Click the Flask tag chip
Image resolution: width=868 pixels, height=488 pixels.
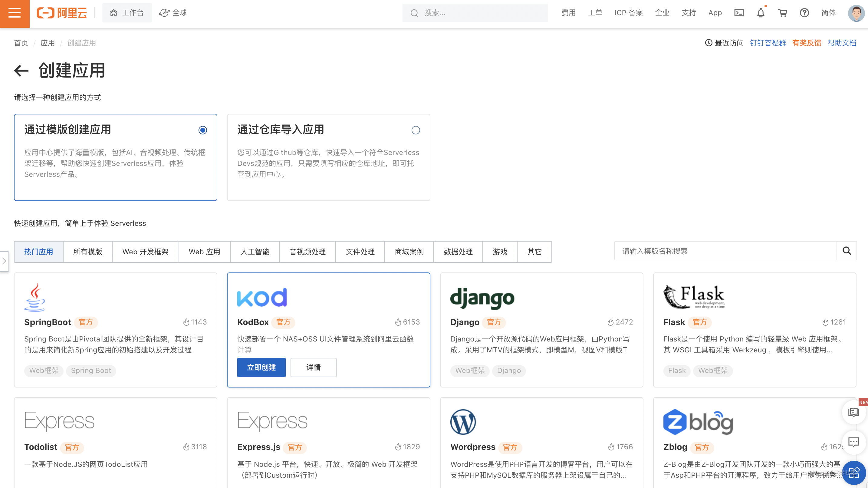pyautogui.click(x=677, y=371)
